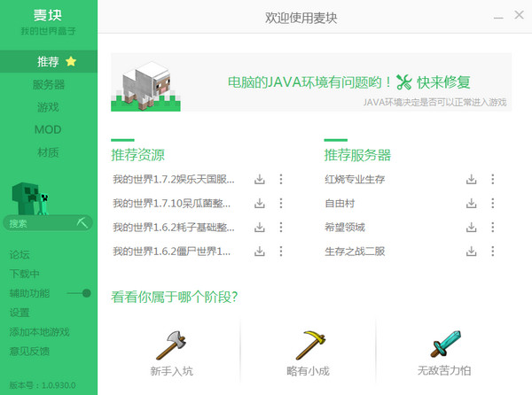This screenshot has width=532, height=395.
Task: Focus the 搜索 search field
Action: 40,224
